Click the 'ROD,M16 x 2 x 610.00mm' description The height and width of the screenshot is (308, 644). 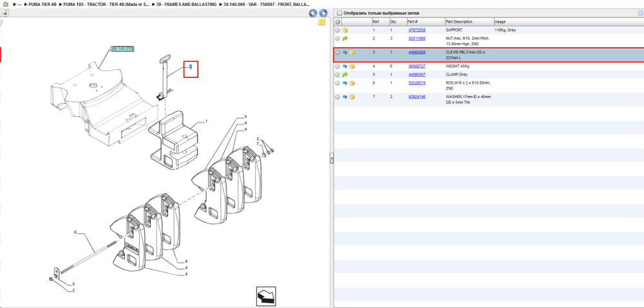coord(468,83)
